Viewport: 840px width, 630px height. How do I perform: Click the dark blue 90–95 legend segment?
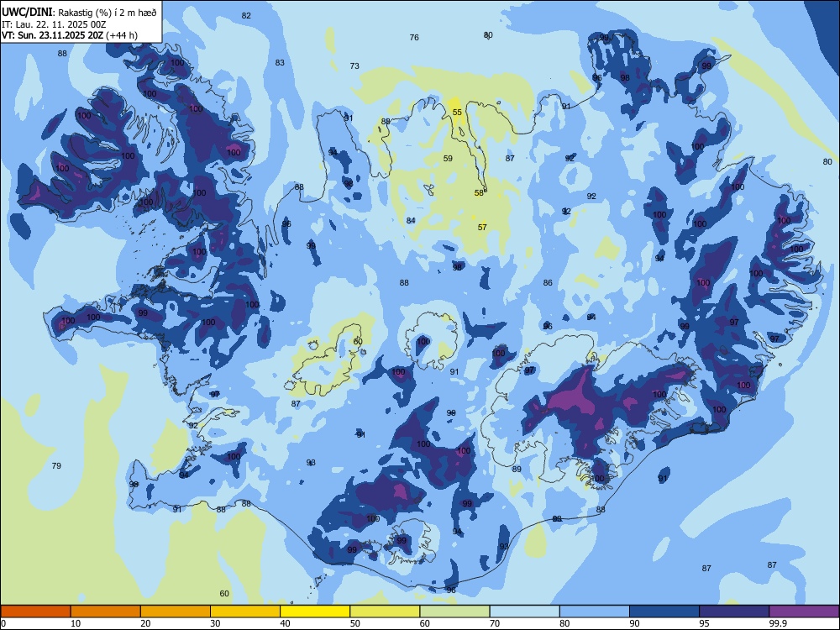coord(664,612)
